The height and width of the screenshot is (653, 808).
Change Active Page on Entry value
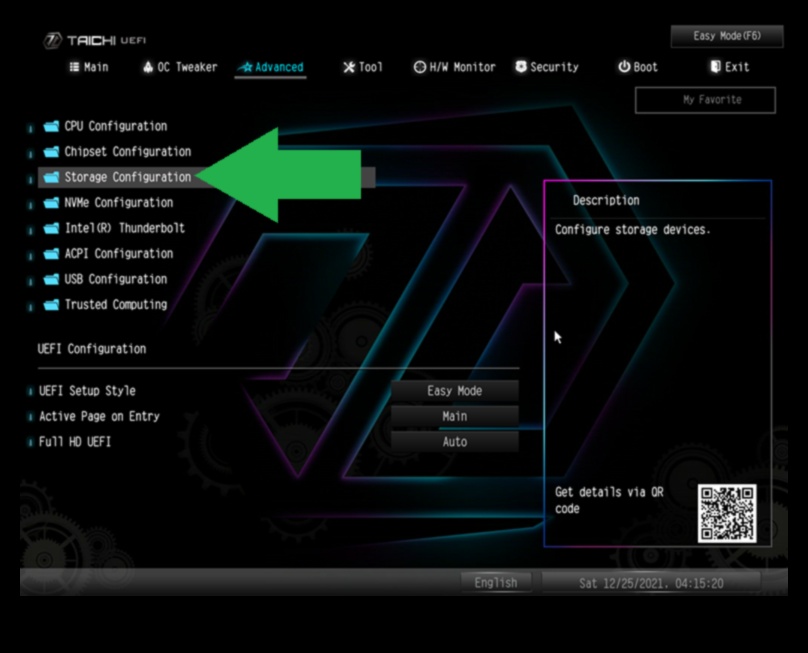pos(454,416)
